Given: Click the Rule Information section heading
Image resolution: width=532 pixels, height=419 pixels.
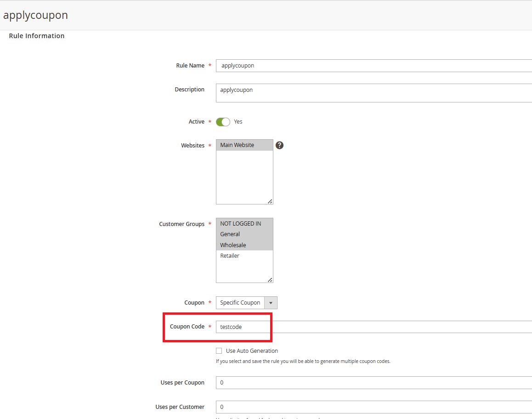Looking at the screenshot, I should pyautogui.click(x=37, y=36).
